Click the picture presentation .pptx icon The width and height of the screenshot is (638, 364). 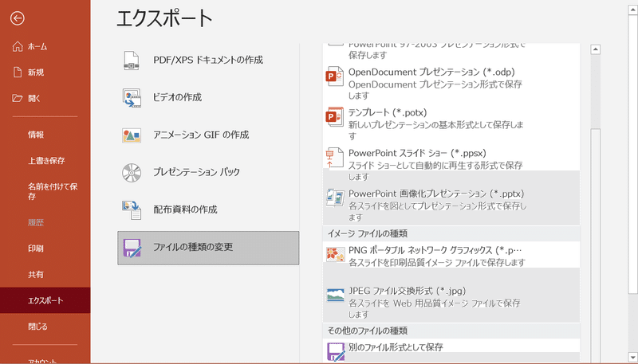click(335, 198)
